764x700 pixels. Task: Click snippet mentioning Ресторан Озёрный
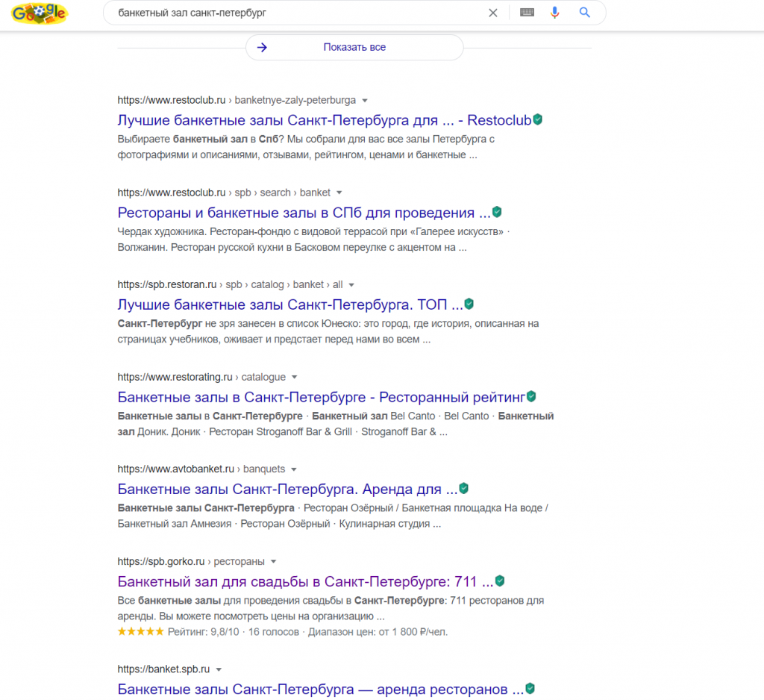click(333, 516)
